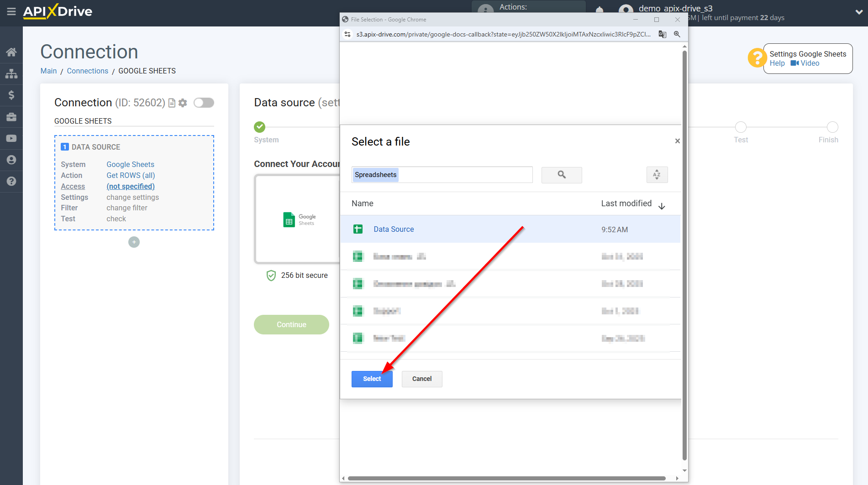The height and width of the screenshot is (485, 868).
Task: Open the hamburger navigation menu
Action: [x=11, y=12]
